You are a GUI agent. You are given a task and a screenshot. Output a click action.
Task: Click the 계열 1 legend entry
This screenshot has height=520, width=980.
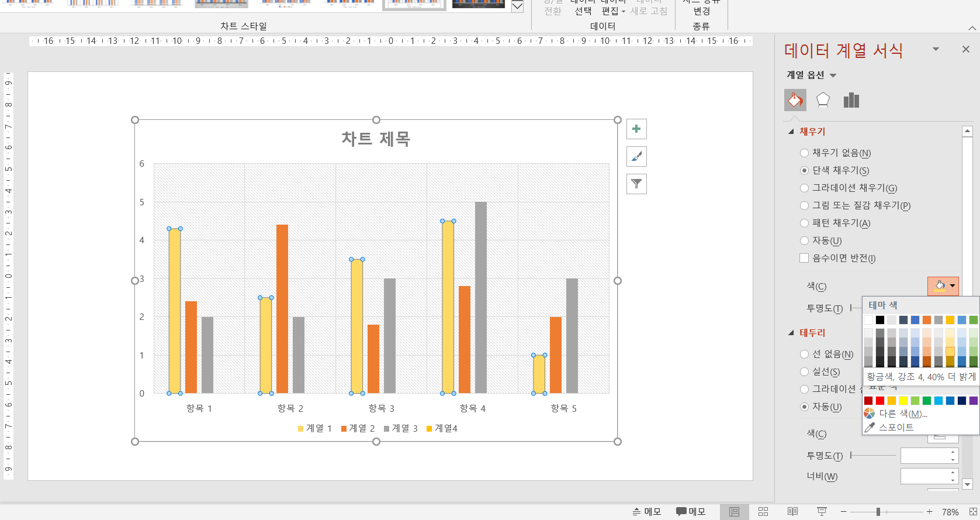(x=314, y=428)
